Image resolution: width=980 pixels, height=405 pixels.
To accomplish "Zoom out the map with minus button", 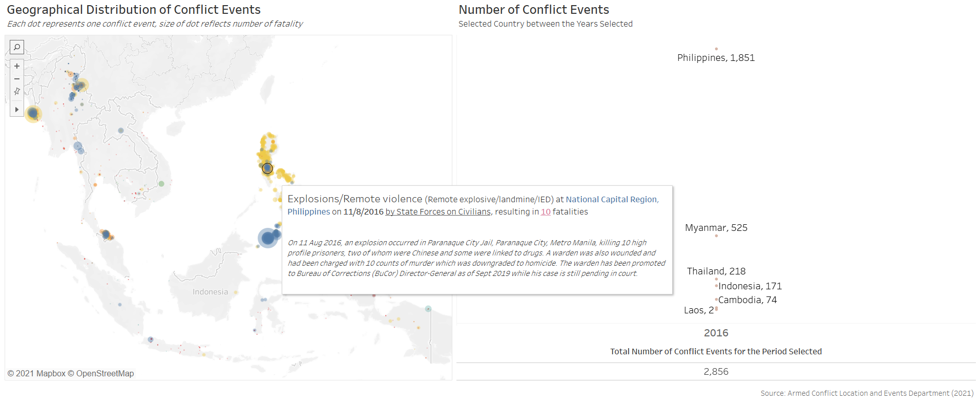I will [17, 79].
